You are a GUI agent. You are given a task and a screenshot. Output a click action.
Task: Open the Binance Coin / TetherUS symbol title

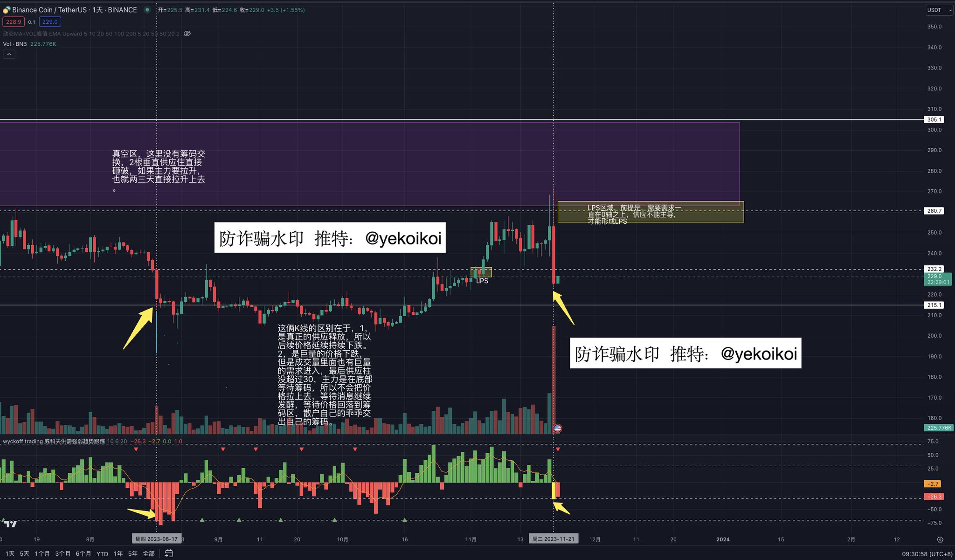(75, 10)
